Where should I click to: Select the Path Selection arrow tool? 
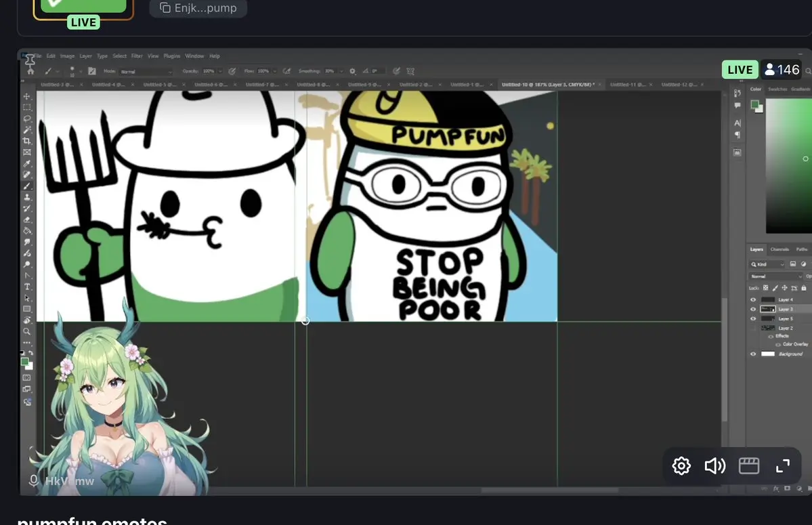[x=27, y=298]
